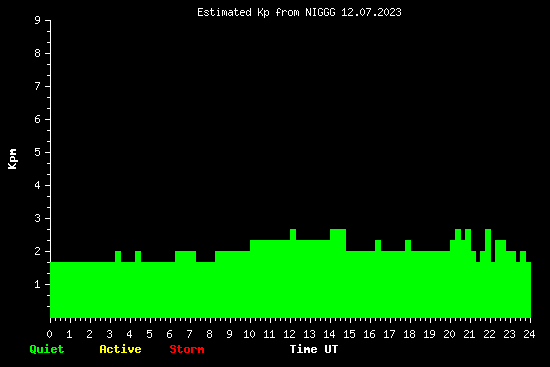Click the date 12.07.2023 in the title

point(371,12)
